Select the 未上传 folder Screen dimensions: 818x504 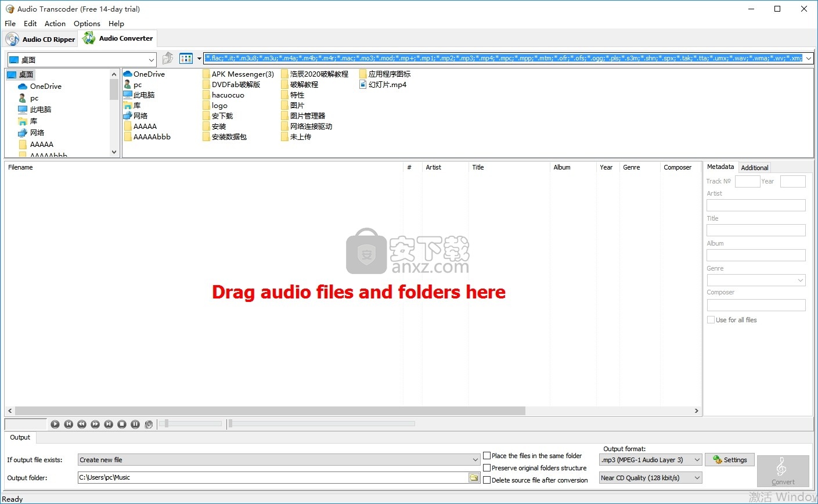pyautogui.click(x=296, y=136)
